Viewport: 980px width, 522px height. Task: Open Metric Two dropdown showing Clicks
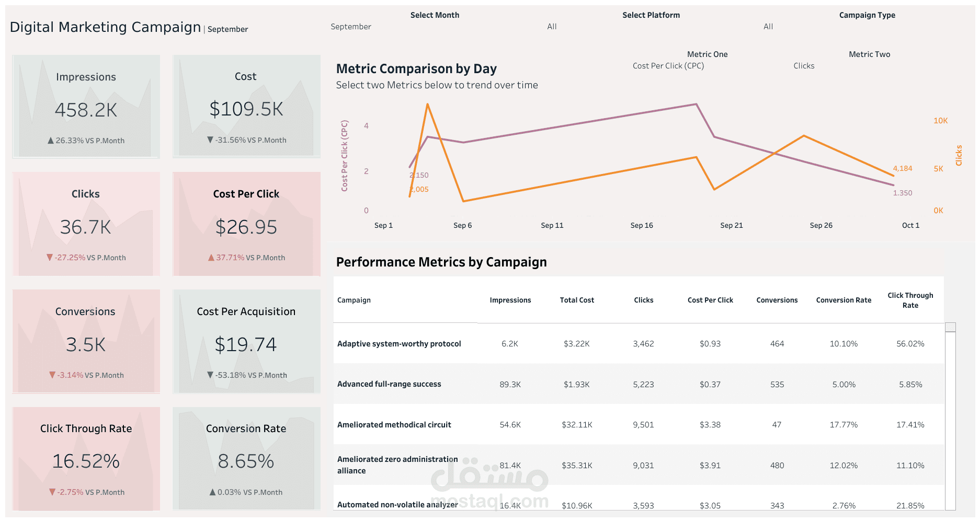click(x=869, y=66)
